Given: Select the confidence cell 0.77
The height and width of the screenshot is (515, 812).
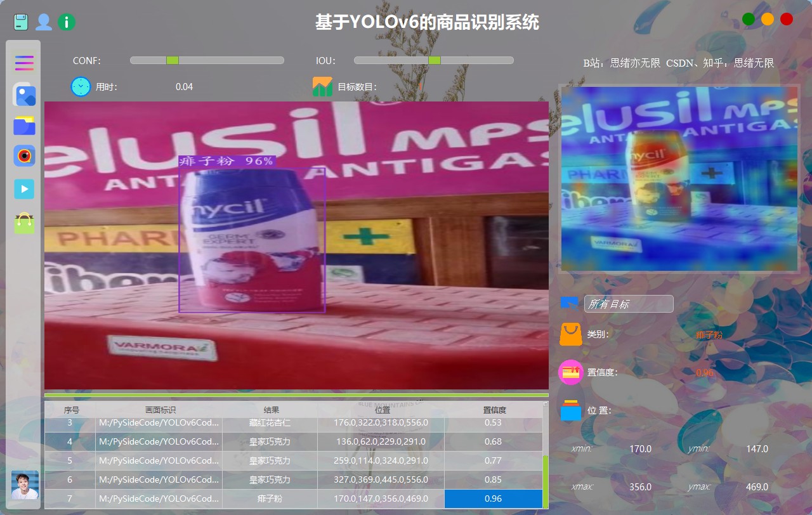Looking at the screenshot, I should click(494, 460).
